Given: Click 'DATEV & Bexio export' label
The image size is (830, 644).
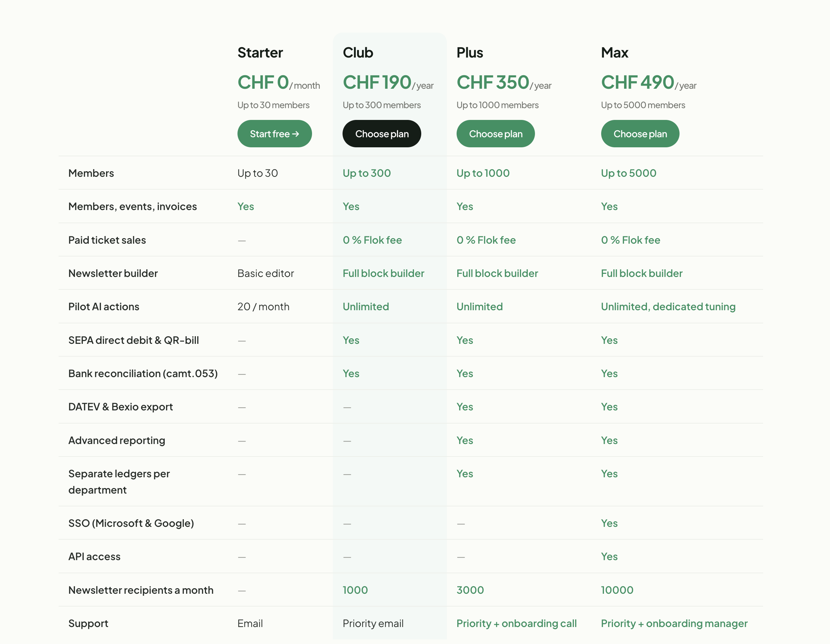Looking at the screenshot, I should tap(120, 407).
